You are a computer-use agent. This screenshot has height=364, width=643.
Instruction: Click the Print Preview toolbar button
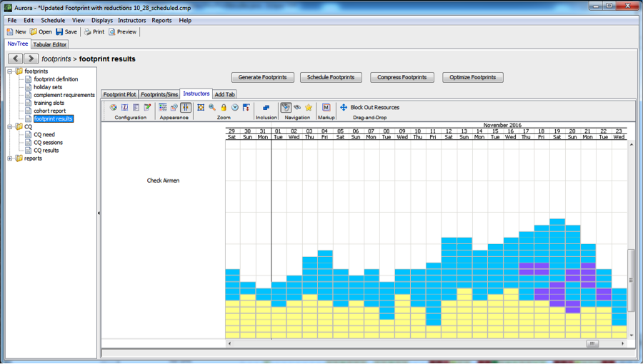(x=122, y=32)
